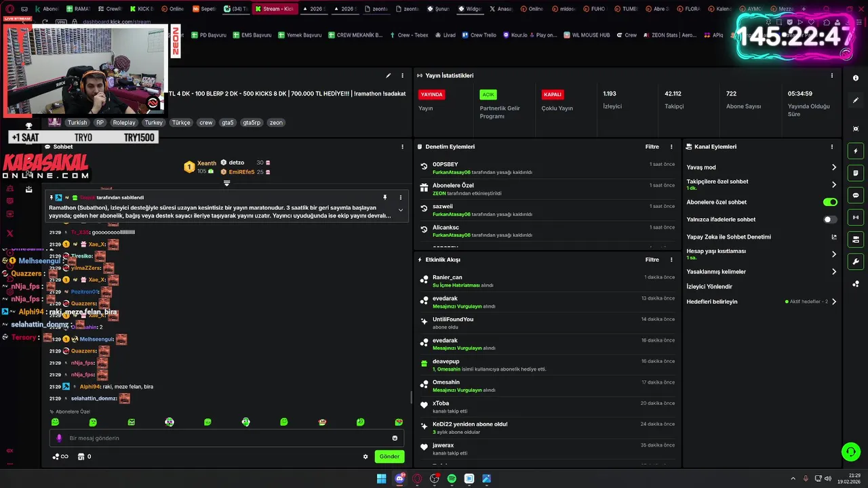Click the pencil edit icon in right sidebar
This screenshot has width=868, height=488.
[x=856, y=100]
